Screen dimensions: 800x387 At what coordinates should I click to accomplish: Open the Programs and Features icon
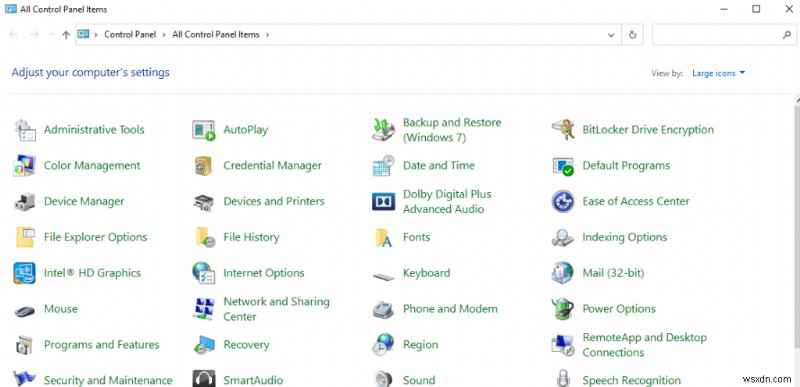[x=24, y=345]
